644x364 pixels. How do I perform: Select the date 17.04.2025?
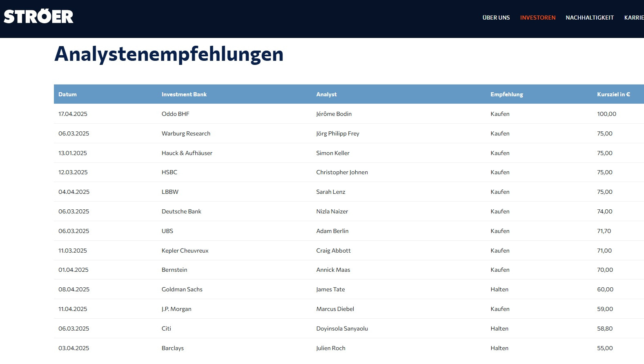pos(73,114)
